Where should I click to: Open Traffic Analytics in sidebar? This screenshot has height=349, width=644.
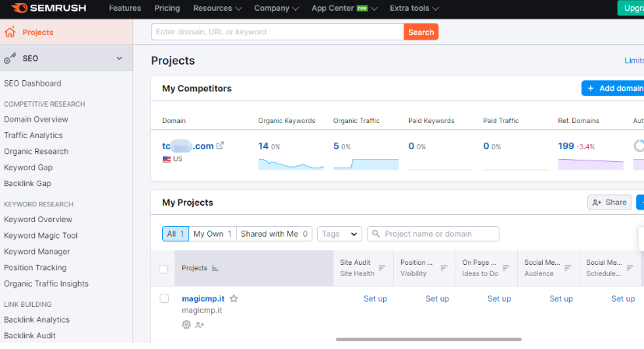tap(33, 136)
